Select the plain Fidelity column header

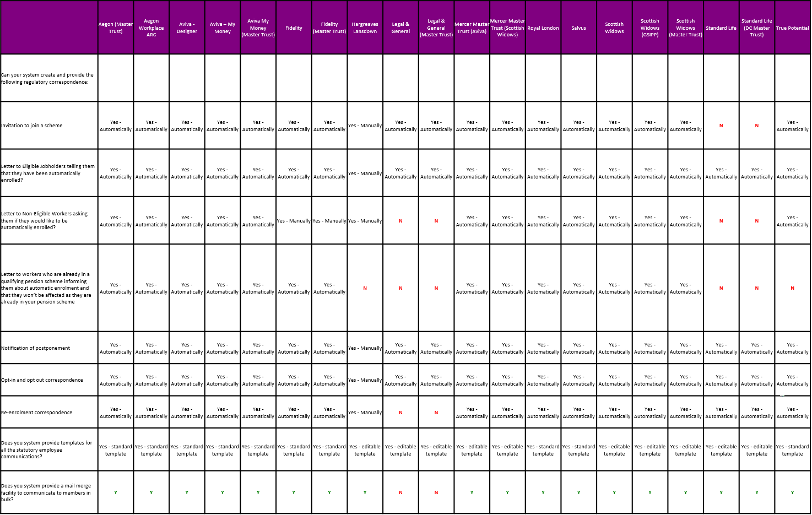pos(294,28)
